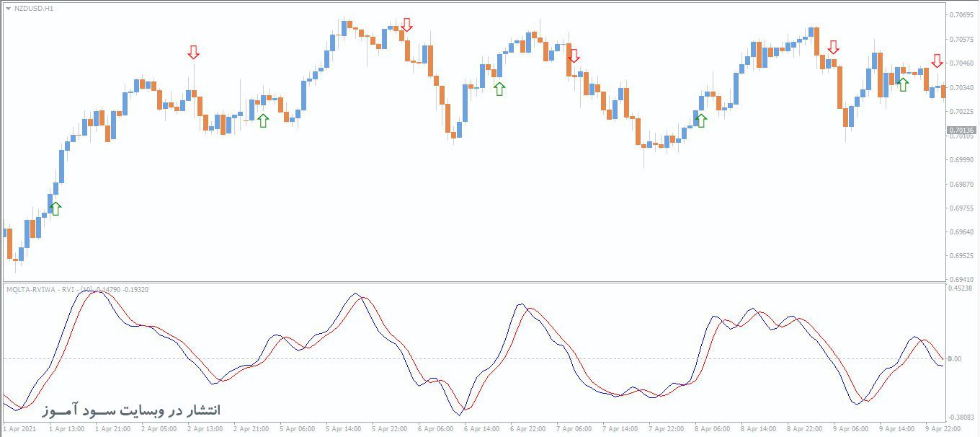This screenshot has width=980, height=437.
Task: Select the red sell arrow near 5 Apr 22:00
Action: tap(407, 25)
